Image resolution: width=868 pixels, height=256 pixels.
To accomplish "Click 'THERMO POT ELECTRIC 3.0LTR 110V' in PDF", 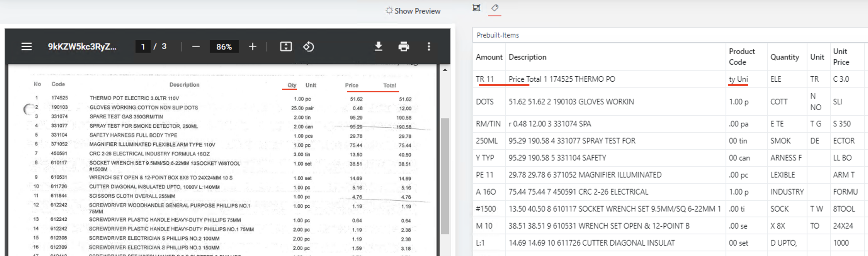I will [134, 98].
